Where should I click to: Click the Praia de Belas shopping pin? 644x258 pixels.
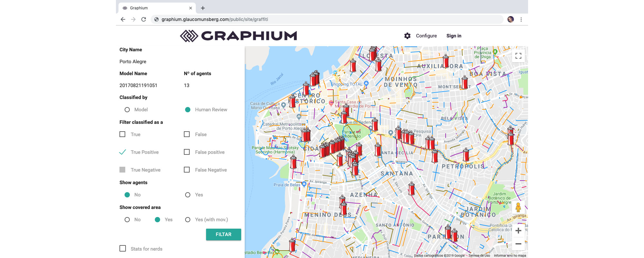[x=304, y=184]
